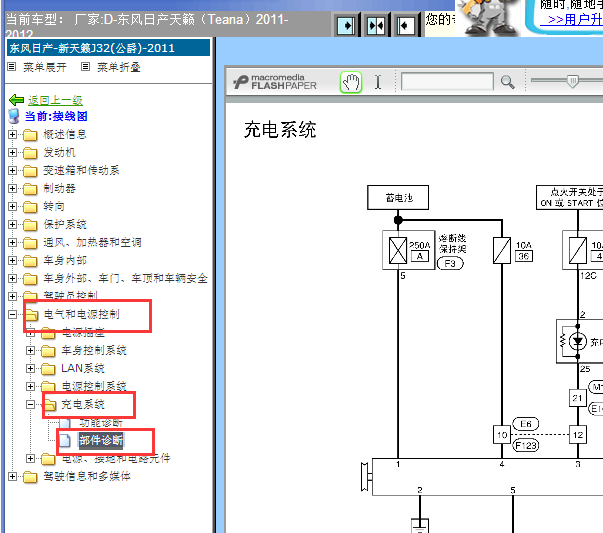Collapse the 充电系统 tree node
603x533 pixels.
(x=30, y=405)
